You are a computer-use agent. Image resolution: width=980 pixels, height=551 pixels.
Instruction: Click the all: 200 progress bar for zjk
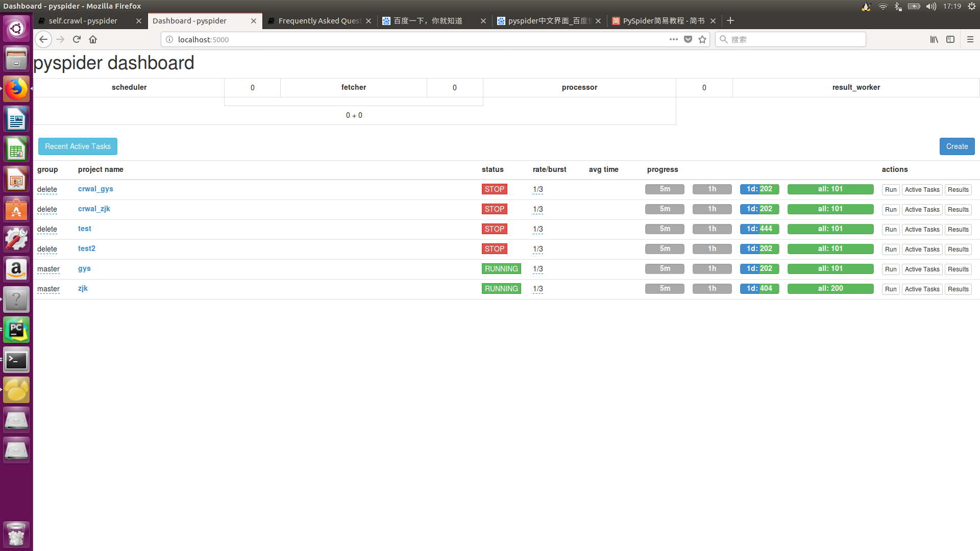[x=830, y=289]
